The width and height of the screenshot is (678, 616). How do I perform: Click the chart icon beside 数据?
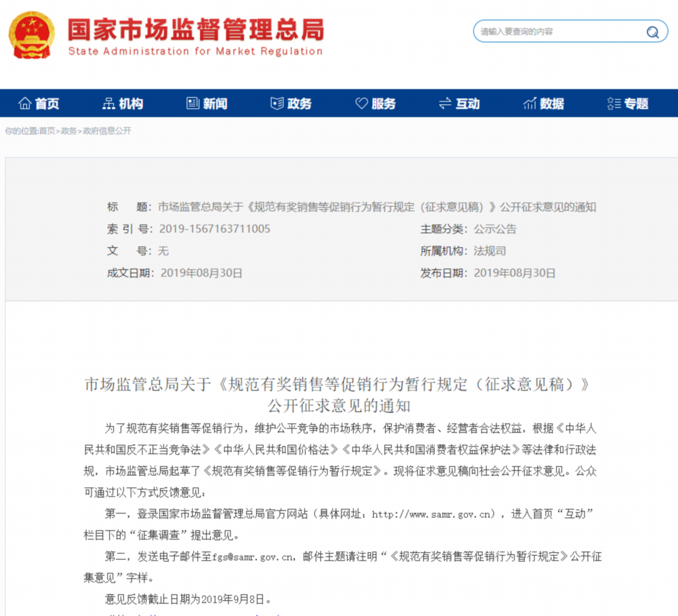(x=530, y=103)
